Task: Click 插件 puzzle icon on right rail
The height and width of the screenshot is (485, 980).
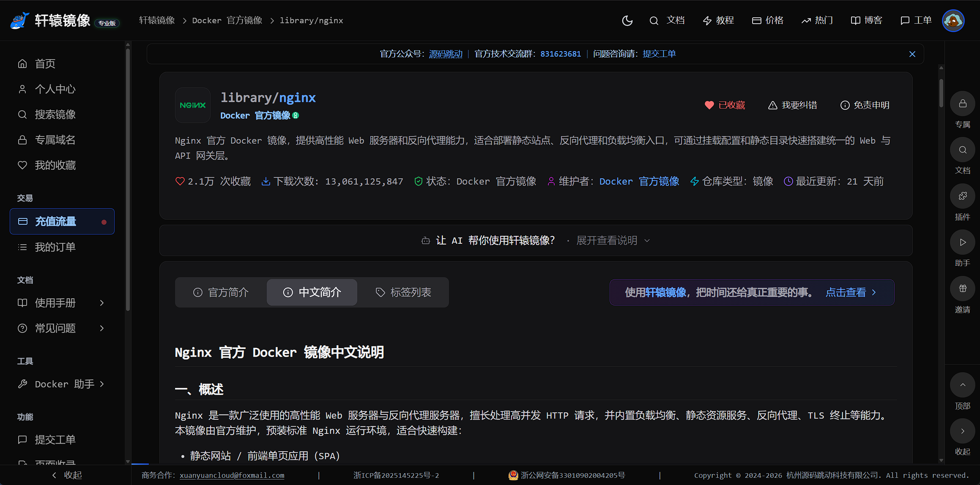Action: (963, 196)
